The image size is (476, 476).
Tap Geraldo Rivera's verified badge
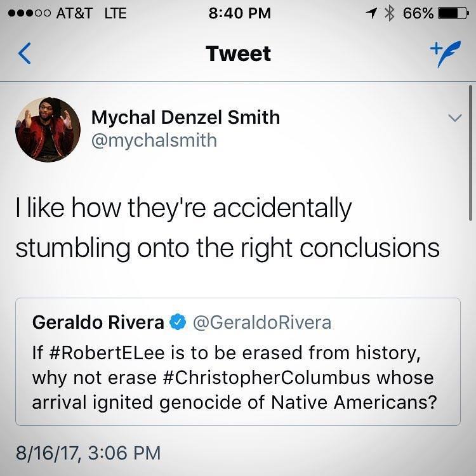[x=178, y=322]
